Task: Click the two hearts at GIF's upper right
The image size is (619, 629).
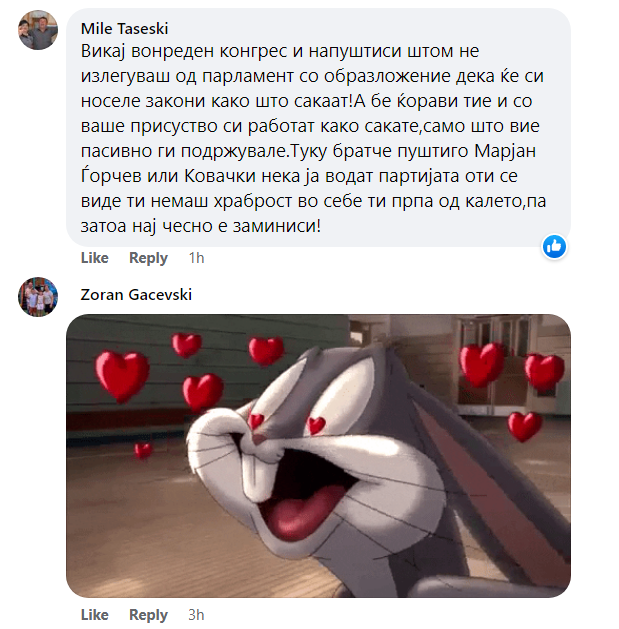Action: tap(511, 366)
